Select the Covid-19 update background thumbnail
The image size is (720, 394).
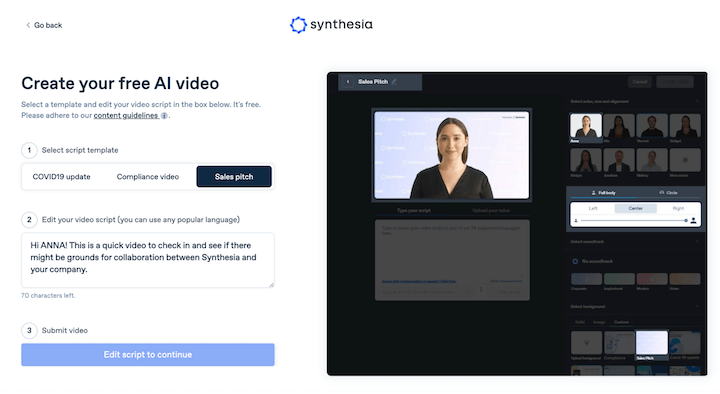(x=685, y=343)
